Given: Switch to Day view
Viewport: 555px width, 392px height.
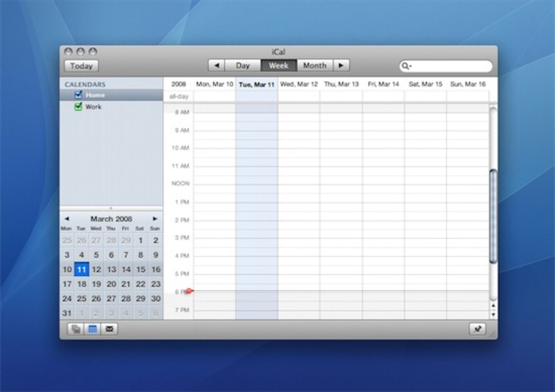Looking at the screenshot, I should click(x=243, y=65).
